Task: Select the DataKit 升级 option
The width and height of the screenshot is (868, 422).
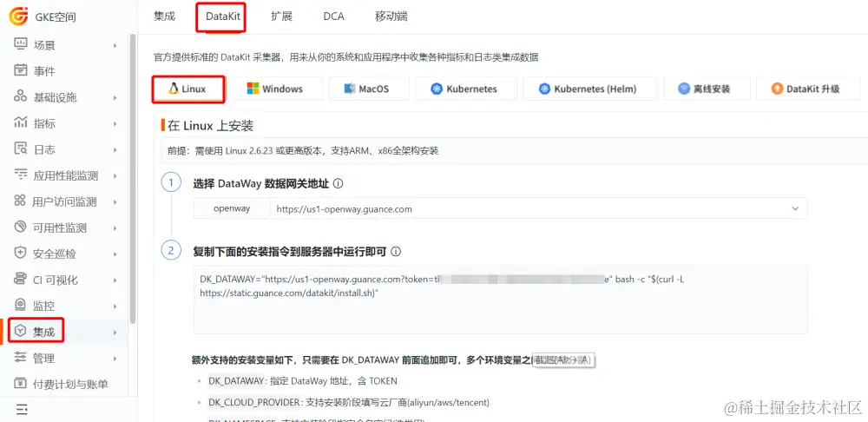Action: click(807, 89)
